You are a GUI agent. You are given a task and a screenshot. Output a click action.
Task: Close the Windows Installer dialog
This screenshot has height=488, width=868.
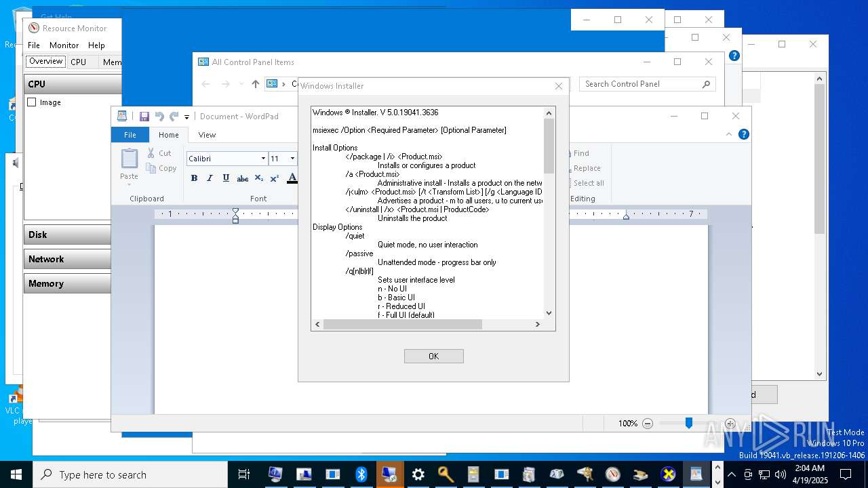pyautogui.click(x=559, y=86)
